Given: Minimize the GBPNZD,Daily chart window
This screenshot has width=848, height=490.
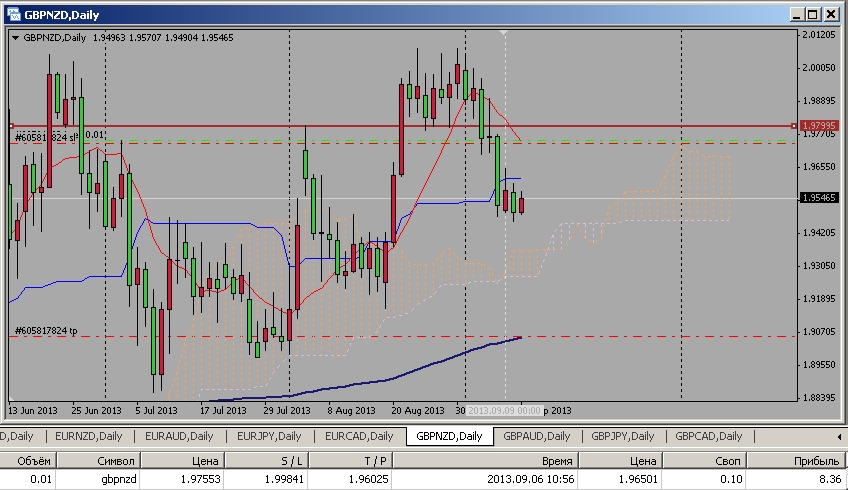Looking at the screenshot, I should click(796, 15).
